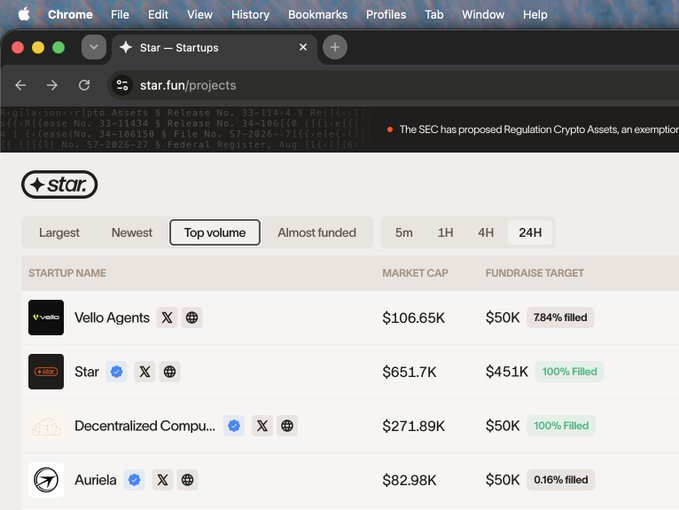Click Star's verified badge
The height and width of the screenshot is (510, 679).
(x=116, y=371)
